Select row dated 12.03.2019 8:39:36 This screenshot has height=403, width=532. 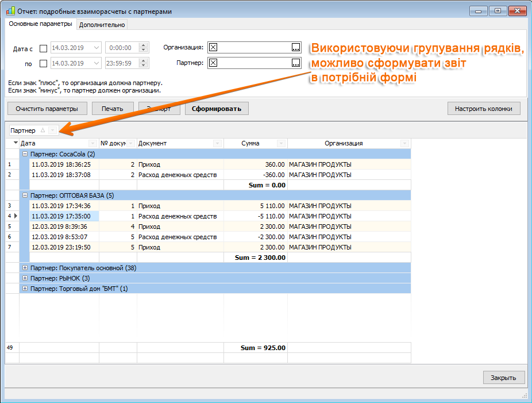click(x=220, y=227)
